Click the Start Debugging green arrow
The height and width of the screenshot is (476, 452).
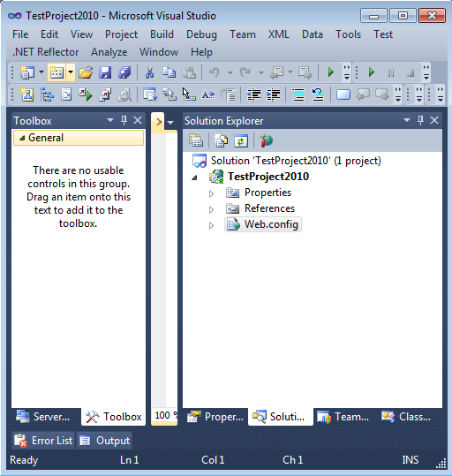point(330,72)
